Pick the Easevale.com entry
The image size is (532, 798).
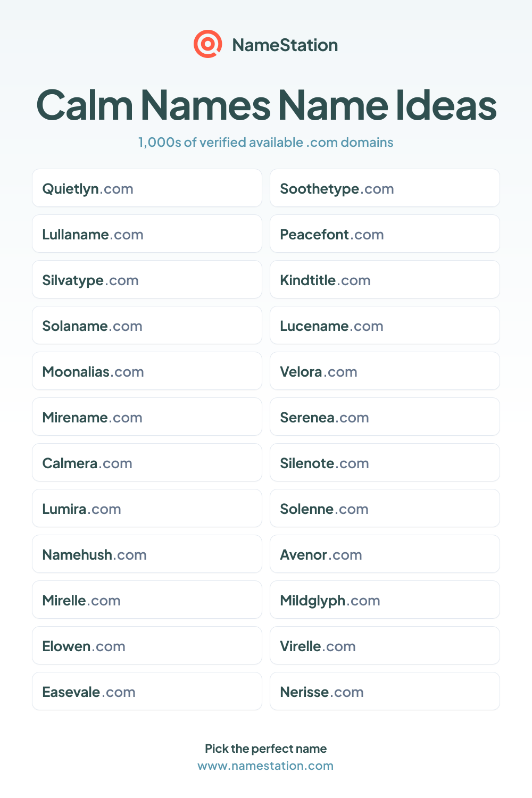[x=147, y=691]
